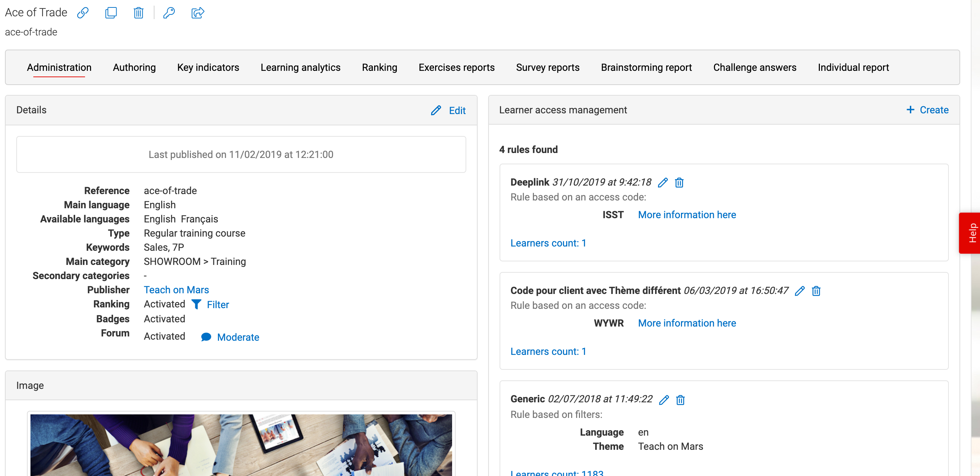Select the Ranking tab
The image size is (980, 476).
point(379,67)
